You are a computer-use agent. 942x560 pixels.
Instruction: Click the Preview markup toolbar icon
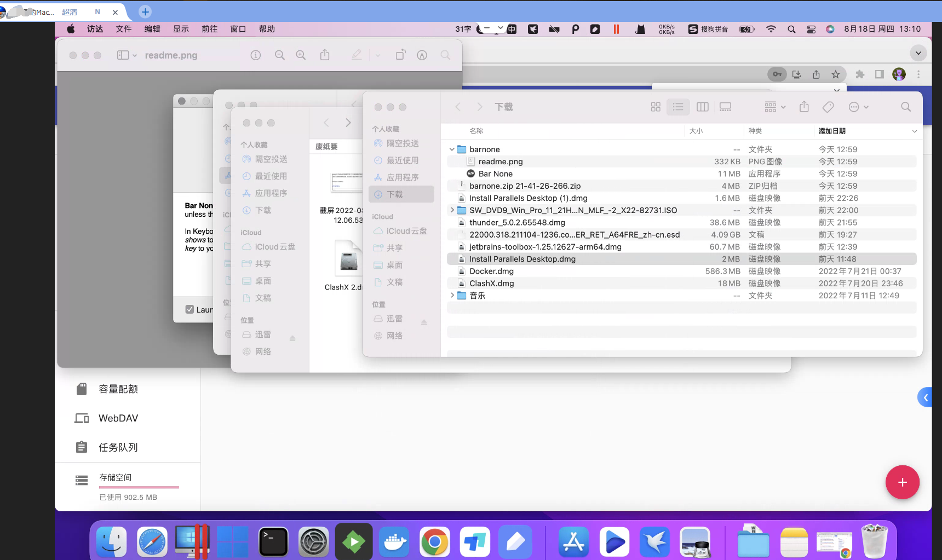point(422,55)
